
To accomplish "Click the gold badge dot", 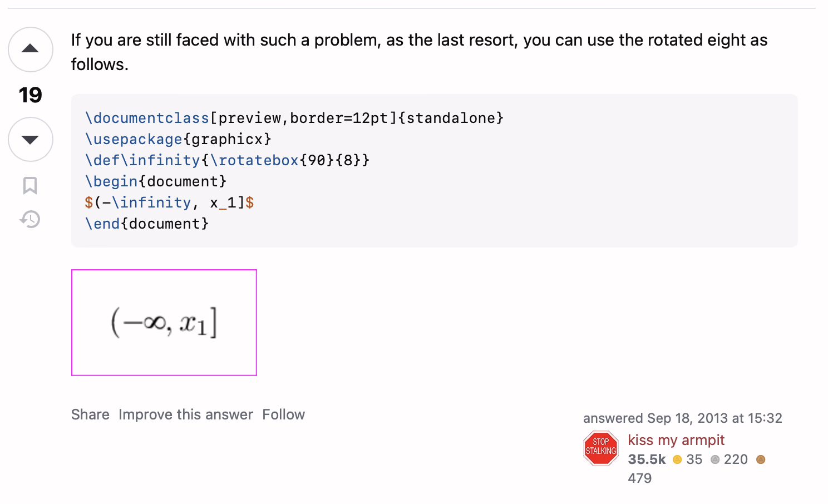I will [x=677, y=459].
